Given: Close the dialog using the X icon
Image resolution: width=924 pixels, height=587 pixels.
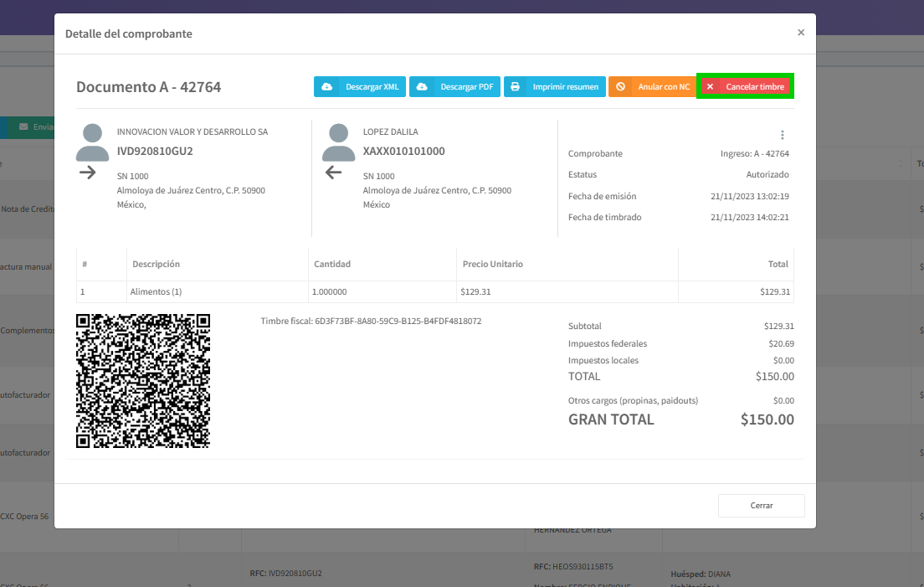Looking at the screenshot, I should 801,33.
